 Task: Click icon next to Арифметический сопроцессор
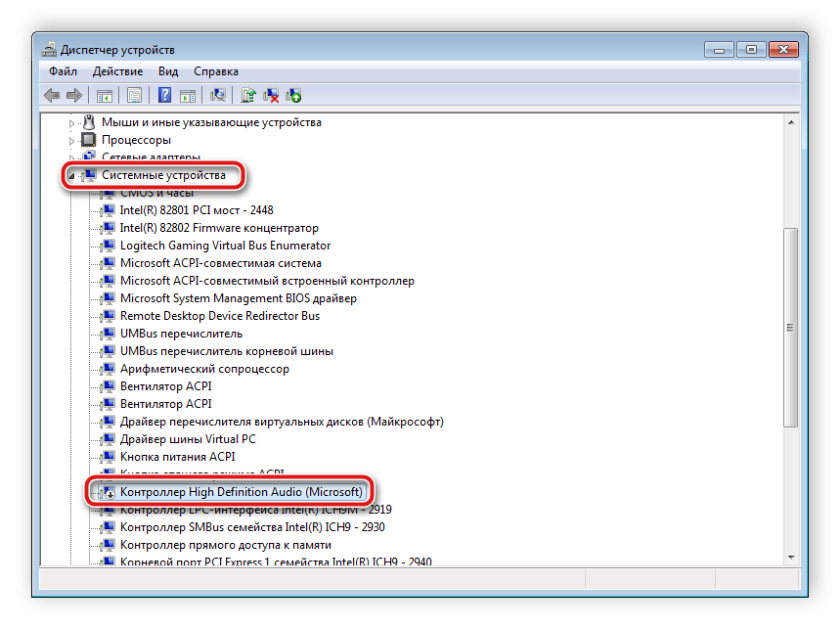[x=108, y=369]
